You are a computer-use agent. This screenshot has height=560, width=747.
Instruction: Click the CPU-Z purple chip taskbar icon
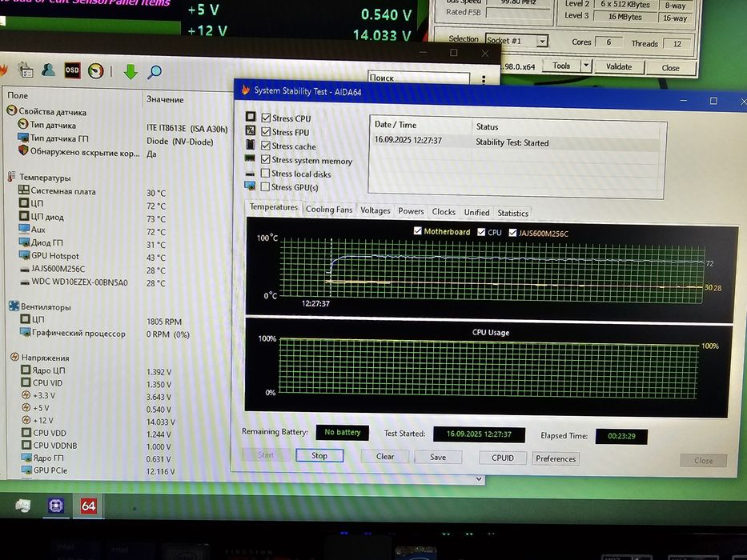click(x=56, y=506)
